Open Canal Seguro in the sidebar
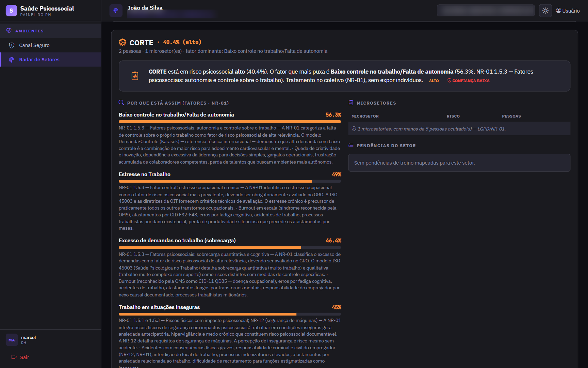588x368 pixels. [50, 45]
